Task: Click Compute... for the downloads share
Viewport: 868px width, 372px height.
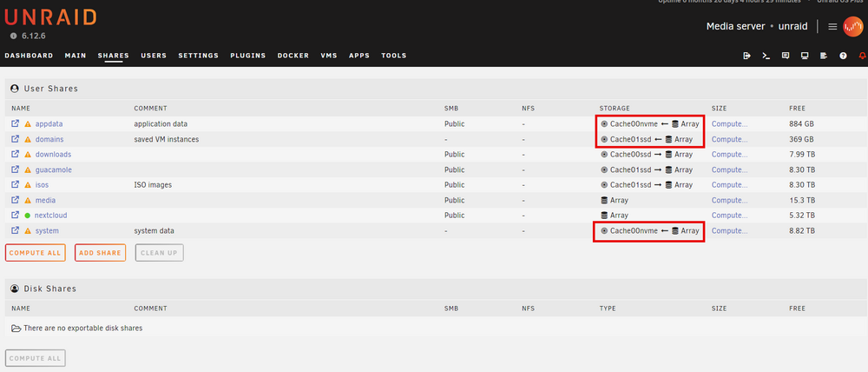Action: 730,155
